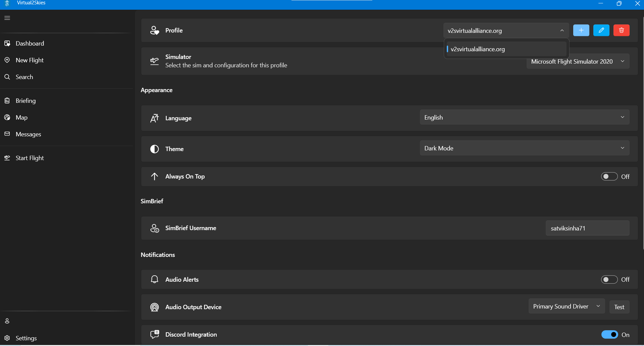Screen dimensions: 644x346
Task: Click the hamburger menu icon
Action: [x=7, y=18]
